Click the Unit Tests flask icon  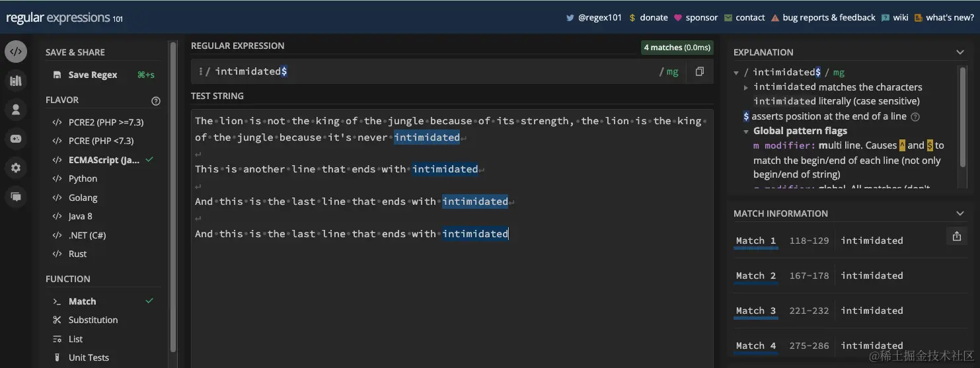coord(57,357)
